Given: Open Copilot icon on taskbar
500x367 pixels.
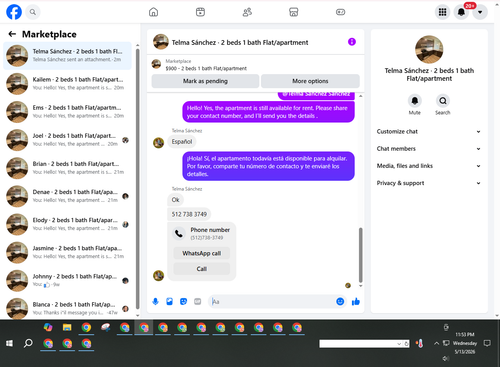Looking at the screenshot, I should pos(48,328).
